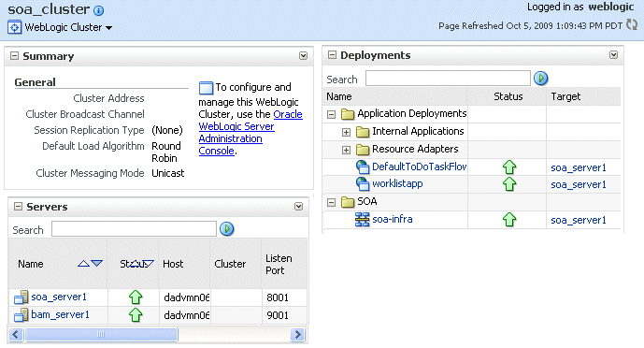Collapse the SOA tree node
644x348 pixels.
[332, 202]
